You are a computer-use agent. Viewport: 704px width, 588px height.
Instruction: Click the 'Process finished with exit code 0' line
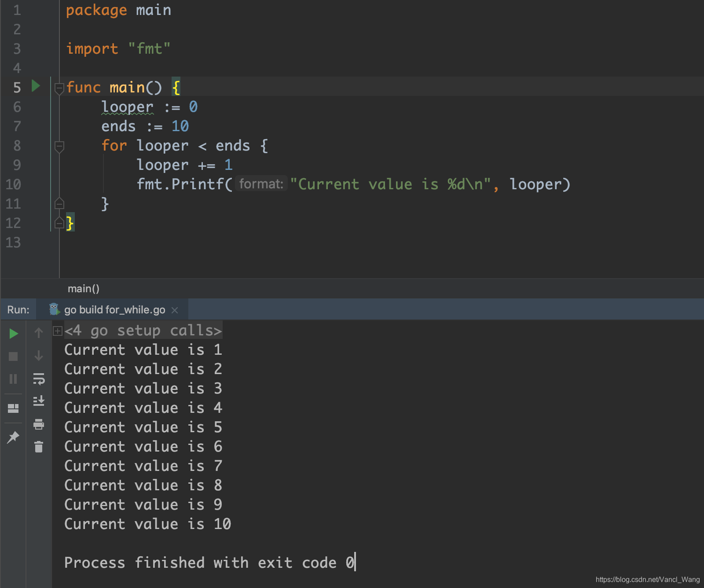209,562
